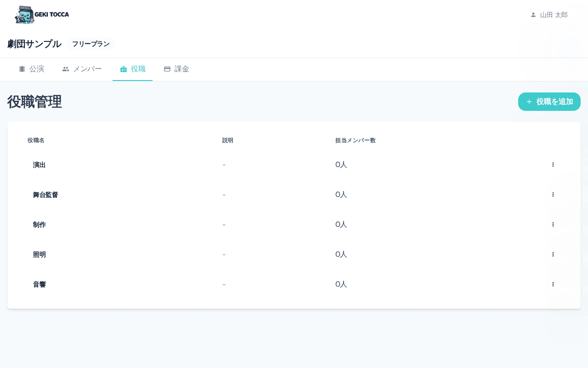Click the フリープラン plan badge
This screenshot has height=368, width=588.
(90, 44)
